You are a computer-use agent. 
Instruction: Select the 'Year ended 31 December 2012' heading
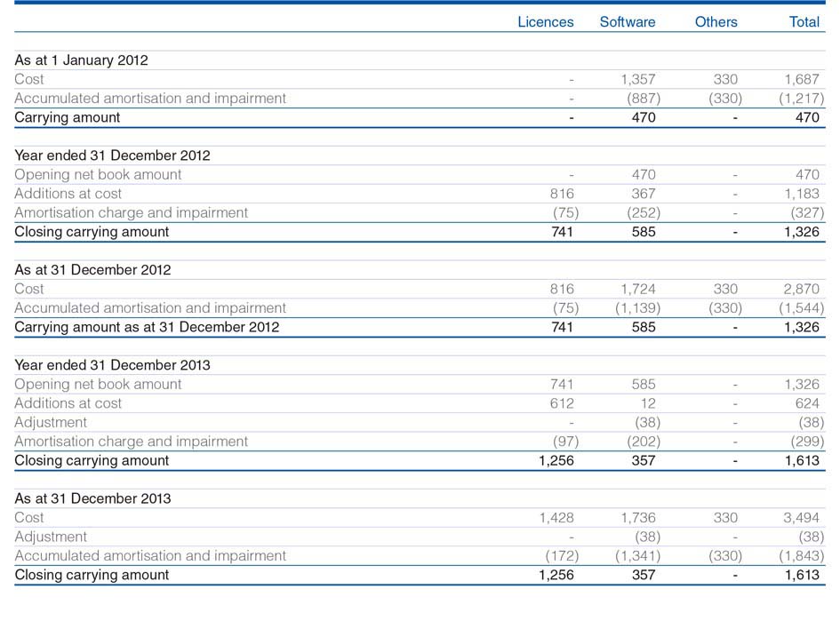[x=112, y=155]
